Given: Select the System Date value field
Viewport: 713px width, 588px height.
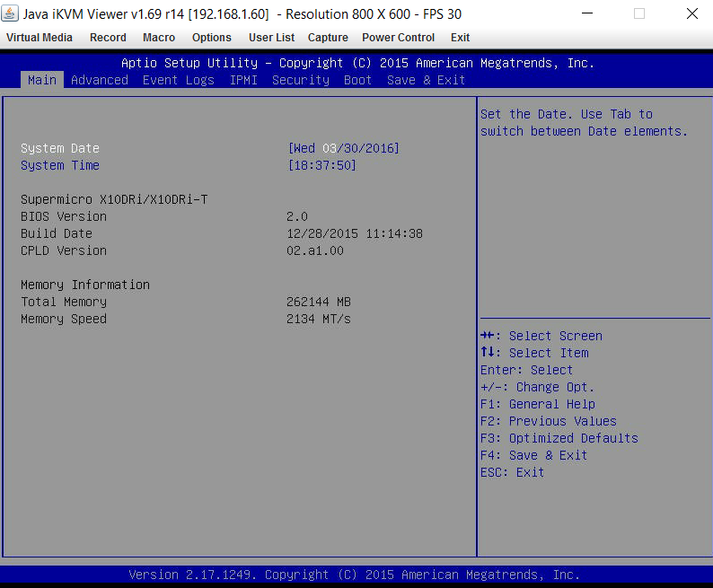Looking at the screenshot, I should click(344, 148).
